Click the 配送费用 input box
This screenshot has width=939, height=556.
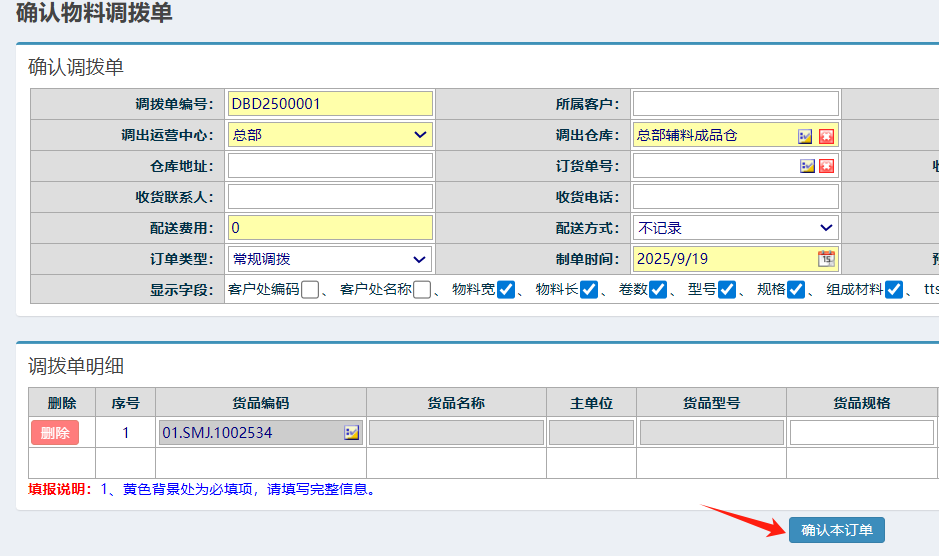pyautogui.click(x=330, y=228)
